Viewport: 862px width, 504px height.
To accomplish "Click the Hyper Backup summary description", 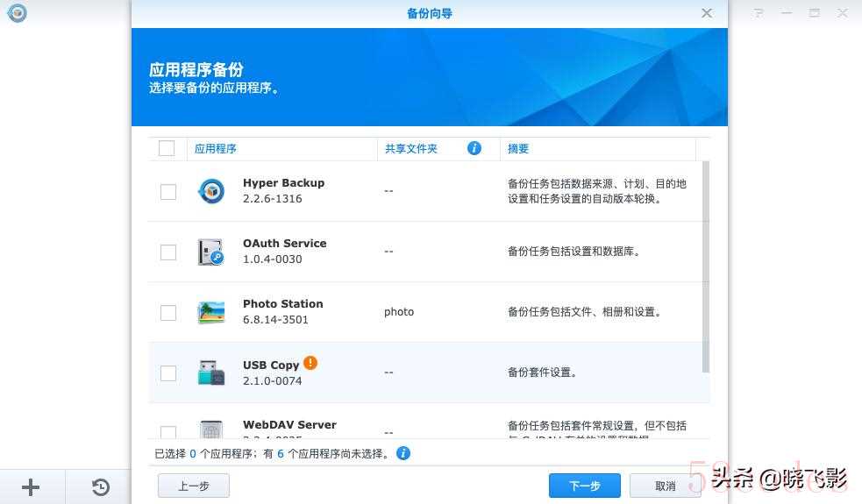I will (597, 191).
